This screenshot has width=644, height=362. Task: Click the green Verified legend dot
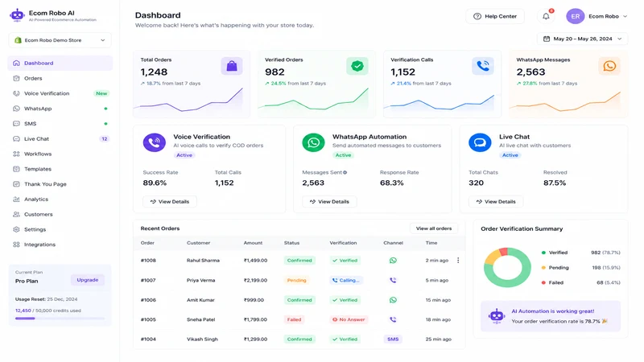point(543,253)
